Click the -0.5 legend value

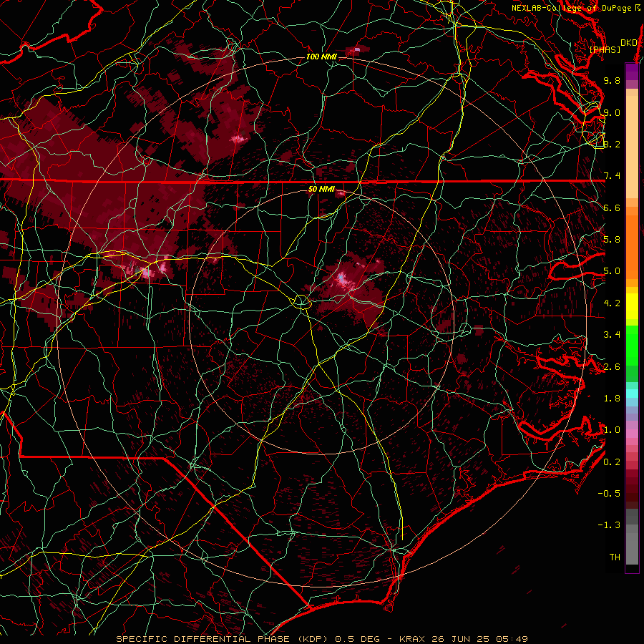(609, 494)
